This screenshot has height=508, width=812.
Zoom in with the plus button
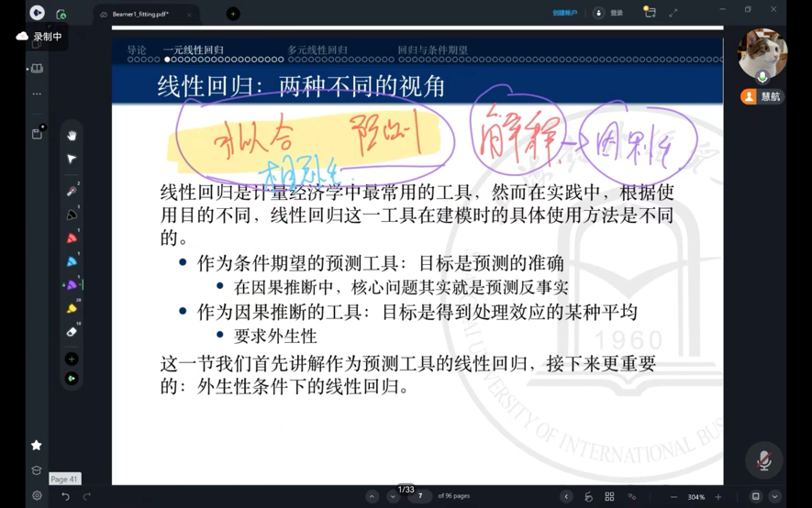click(x=718, y=497)
